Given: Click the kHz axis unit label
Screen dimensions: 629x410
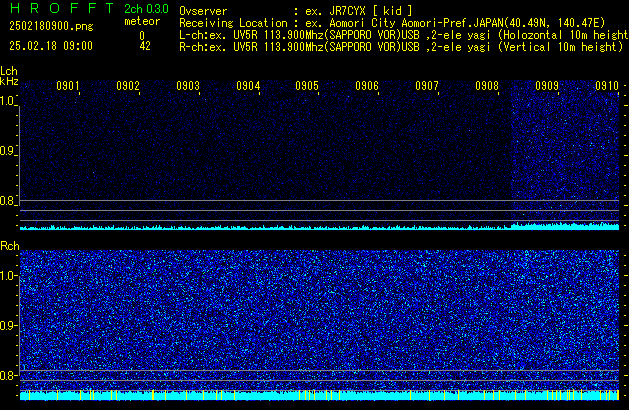Looking at the screenshot, I should 9,81.
